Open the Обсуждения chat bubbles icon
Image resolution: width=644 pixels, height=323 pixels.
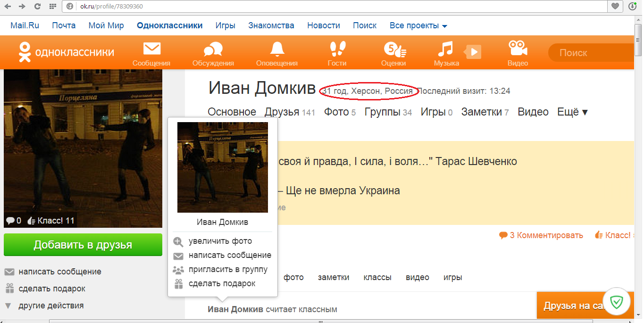(x=213, y=49)
